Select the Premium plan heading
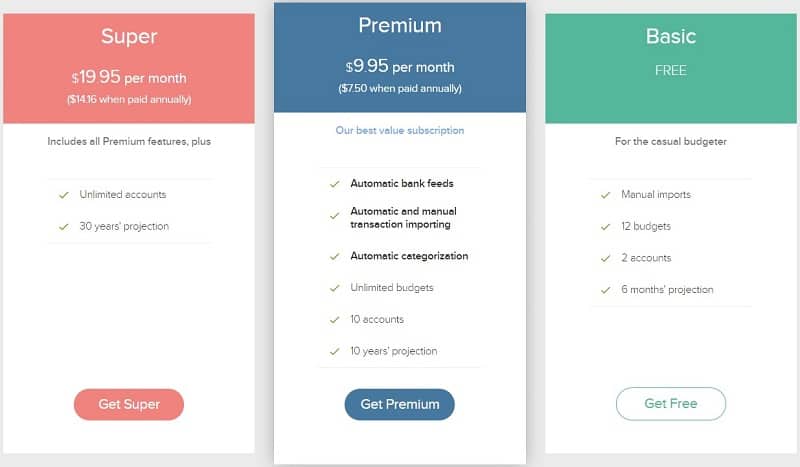The height and width of the screenshot is (467, 800). pos(399,26)
